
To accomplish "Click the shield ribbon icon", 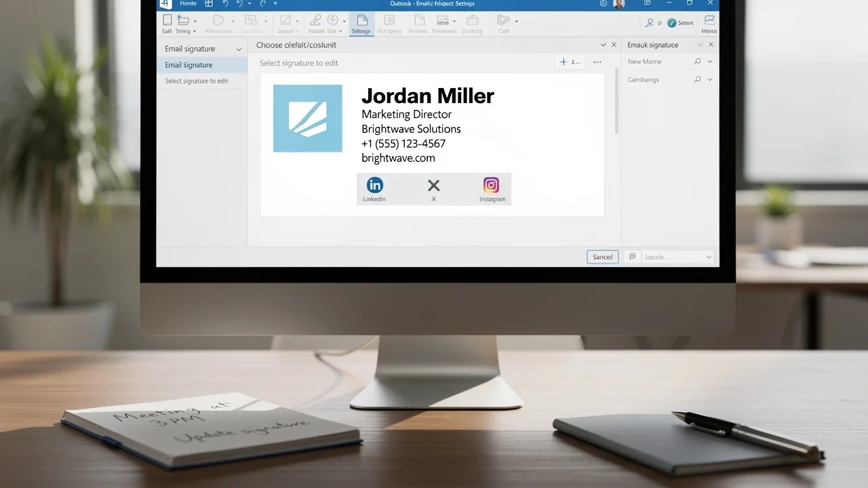I will [218, 20].
